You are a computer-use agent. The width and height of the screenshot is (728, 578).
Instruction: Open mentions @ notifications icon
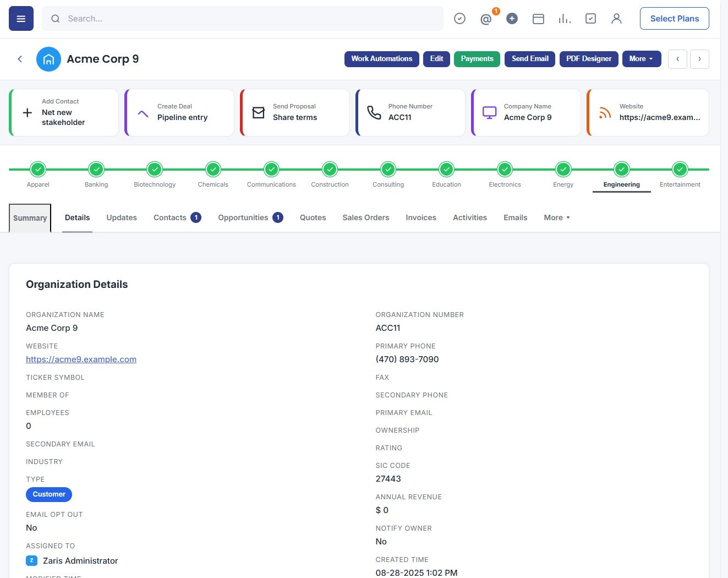click(486, 19)
